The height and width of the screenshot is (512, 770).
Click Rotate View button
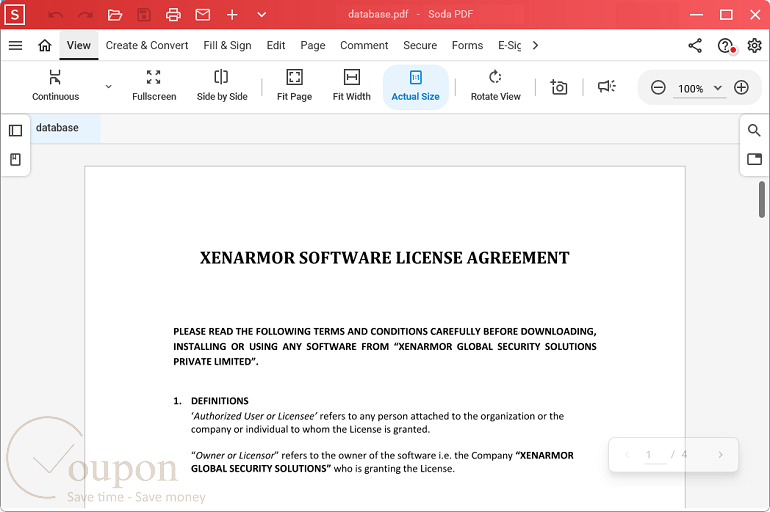coord(495,86)
